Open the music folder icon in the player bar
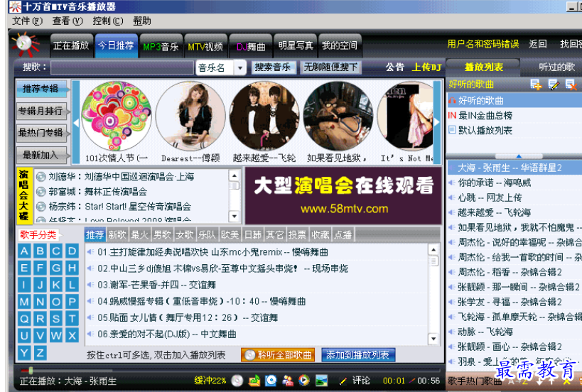 point(254,381)
